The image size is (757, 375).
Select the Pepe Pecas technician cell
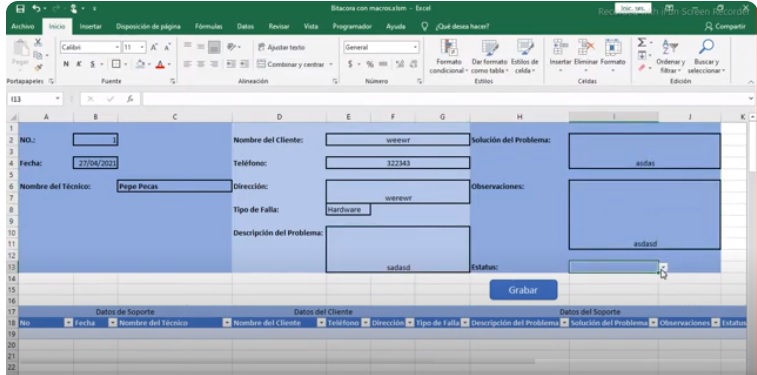click(x=174, y=186)
